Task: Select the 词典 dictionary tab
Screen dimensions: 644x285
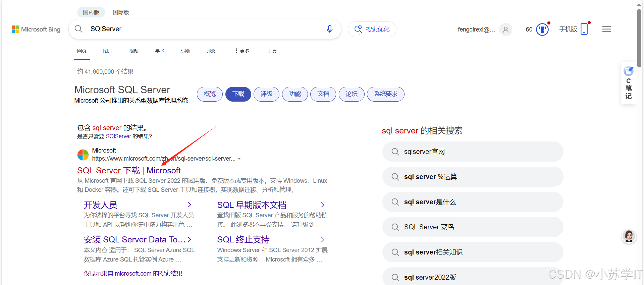Action: (186, 51)
